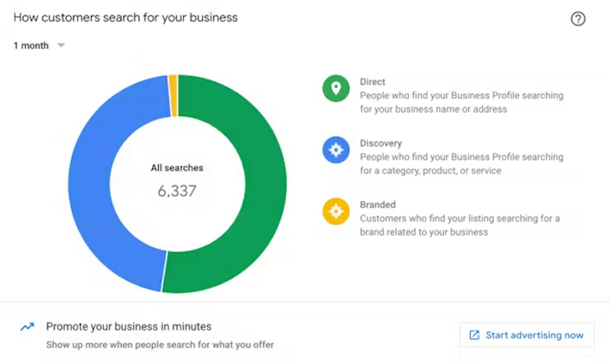Screen dimensions: 610x364
Task: Expand the 1 month dropdown arrow
Action: (61, 45)
